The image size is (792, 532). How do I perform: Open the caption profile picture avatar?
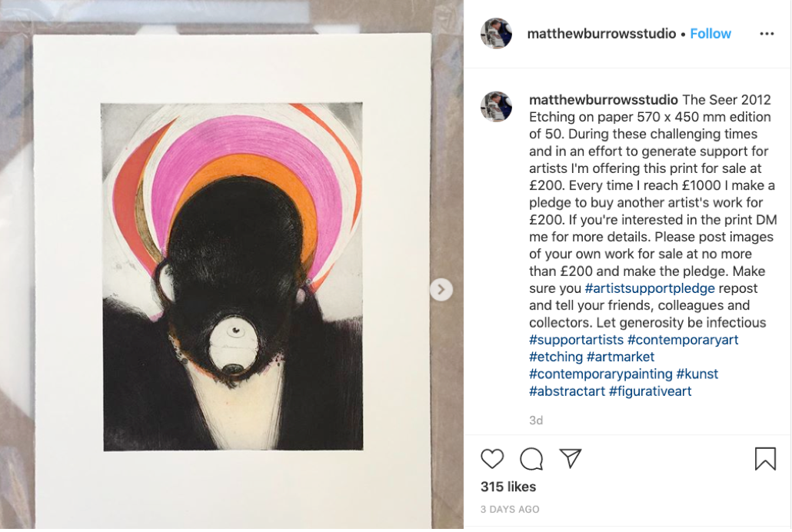[496, 107]
